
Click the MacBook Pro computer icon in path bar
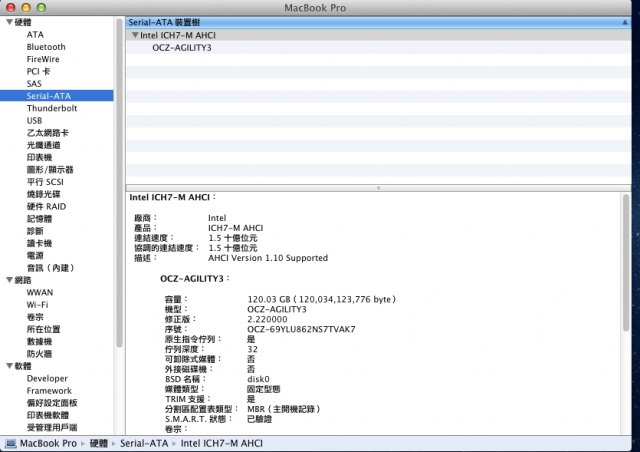(x=11, y=443)
